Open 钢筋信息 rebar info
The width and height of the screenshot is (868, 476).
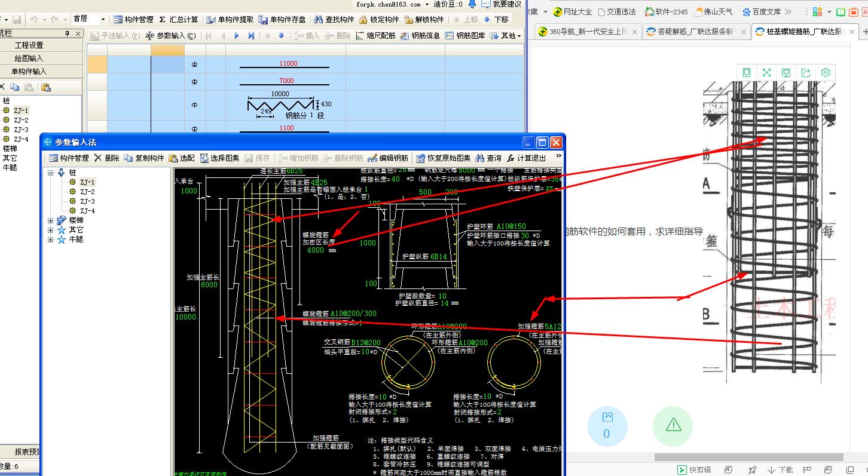click(420, 36)
